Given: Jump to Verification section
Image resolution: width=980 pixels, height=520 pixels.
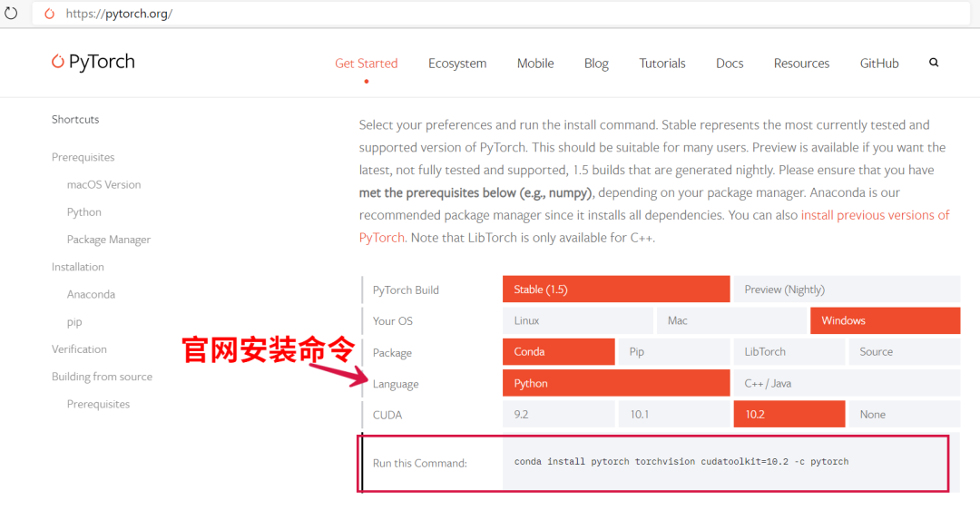Looking at the screenshot, I should click(x=79, y=349).
